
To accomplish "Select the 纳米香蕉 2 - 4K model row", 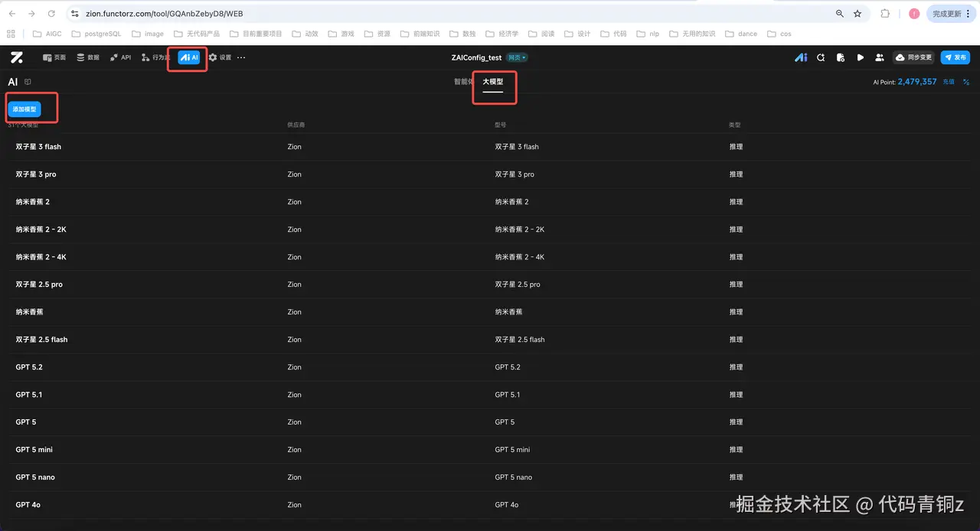I will pyautogui.click(x=490, y=257).
